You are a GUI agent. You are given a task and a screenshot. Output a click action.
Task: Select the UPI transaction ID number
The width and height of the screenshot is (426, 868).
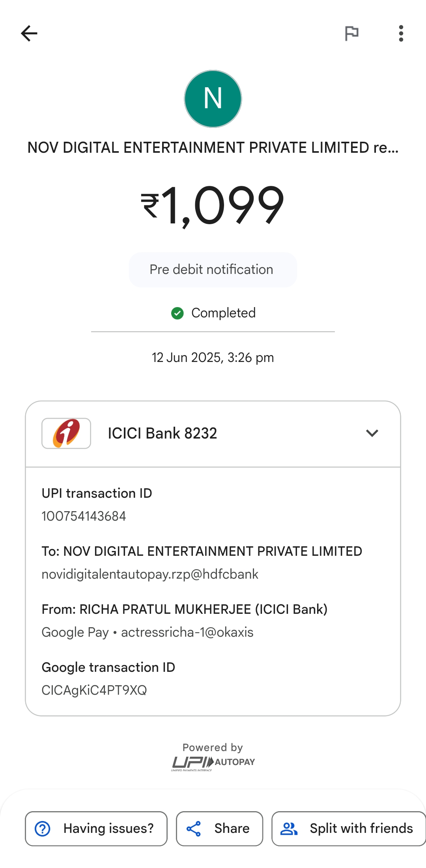[x=84, y=516]
